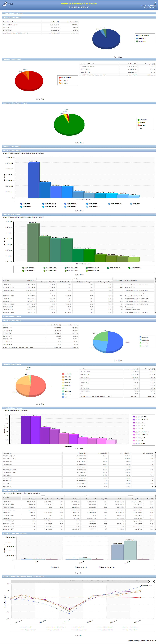Click the print icon in the header
Image resolution: width=158 pixels, height=644 pixels.
[155, 3]
